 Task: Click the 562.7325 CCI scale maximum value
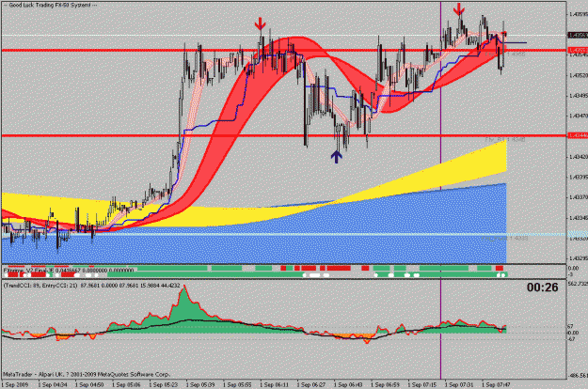(x=578, y=283)
